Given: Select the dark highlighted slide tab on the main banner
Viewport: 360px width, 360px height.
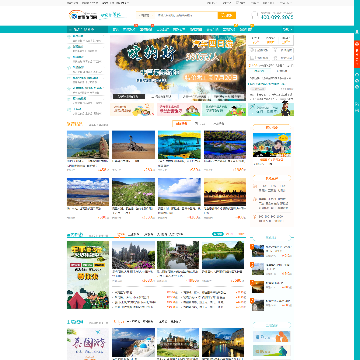Looking at the screenshot, I should [x=129, y=97].
